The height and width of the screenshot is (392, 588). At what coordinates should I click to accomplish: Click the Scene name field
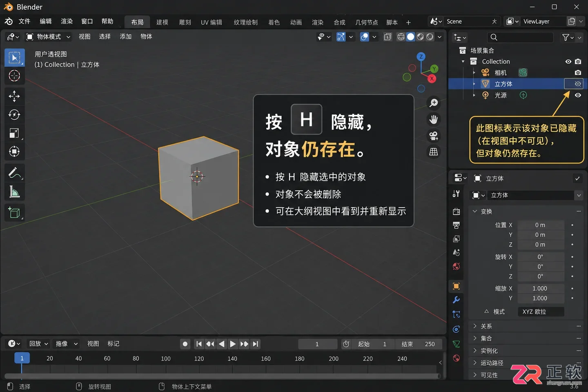pyautogui.click(x=467, y=21)
